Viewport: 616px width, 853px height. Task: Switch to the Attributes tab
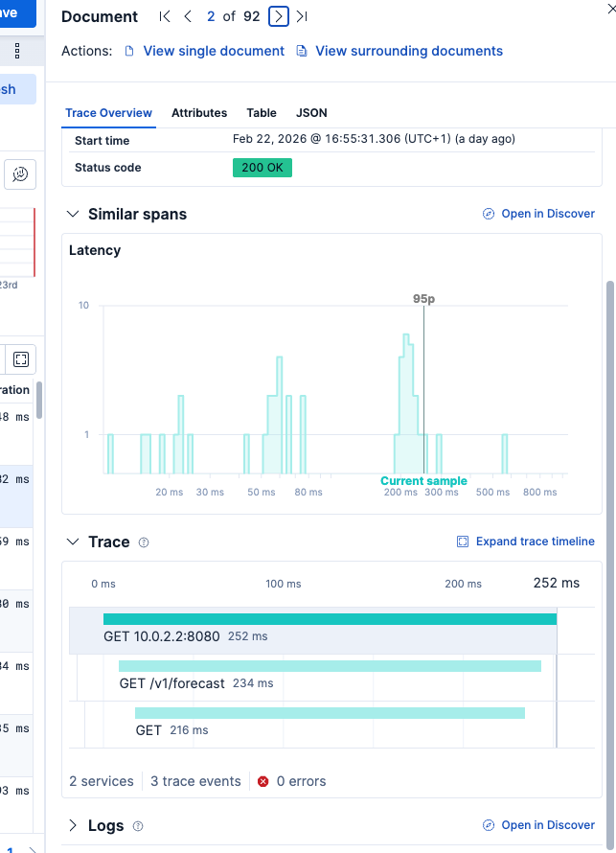[x=198, y=112]
